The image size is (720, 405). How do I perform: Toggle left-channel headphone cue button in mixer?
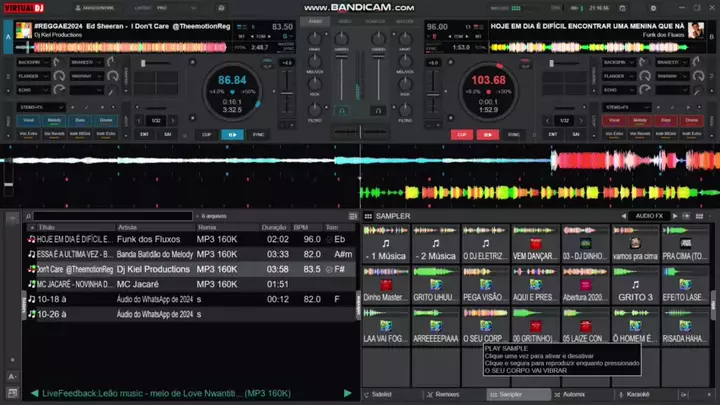pyautogui.click(x=342, y=111)
